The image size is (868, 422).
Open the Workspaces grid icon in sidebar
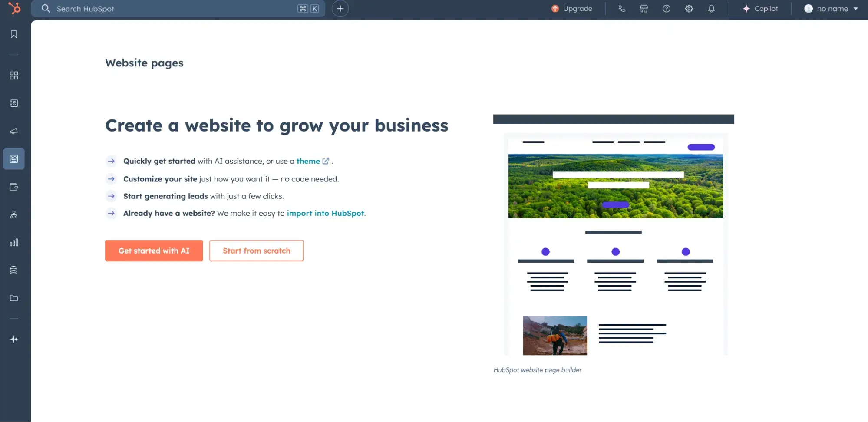(x=14, y=76)
